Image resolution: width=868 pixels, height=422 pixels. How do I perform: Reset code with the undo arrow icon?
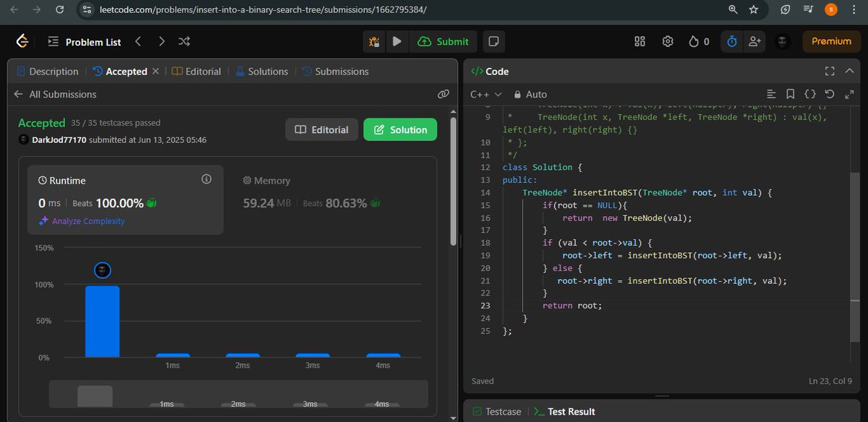click(830, 95)
